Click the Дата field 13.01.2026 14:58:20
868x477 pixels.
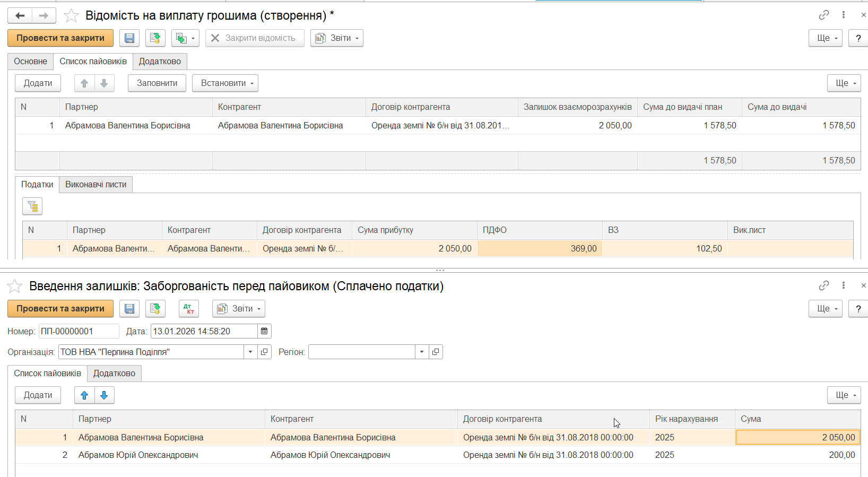coord(204,331)
